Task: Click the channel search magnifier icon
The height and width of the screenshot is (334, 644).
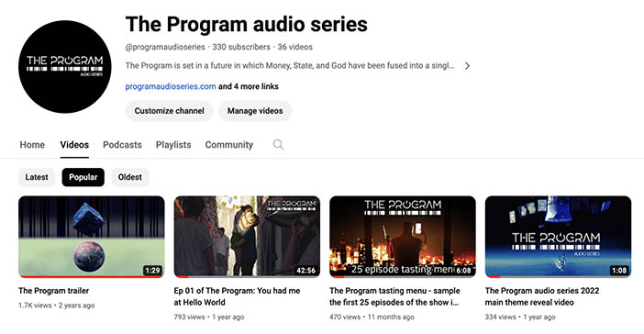Action: tap(278, 145)
